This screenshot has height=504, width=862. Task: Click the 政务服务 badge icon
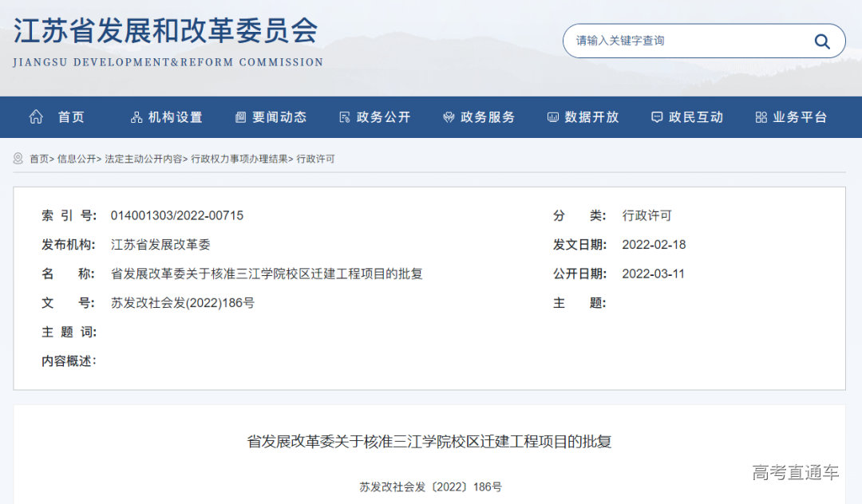pyautogui.click(x=448, y=116)
